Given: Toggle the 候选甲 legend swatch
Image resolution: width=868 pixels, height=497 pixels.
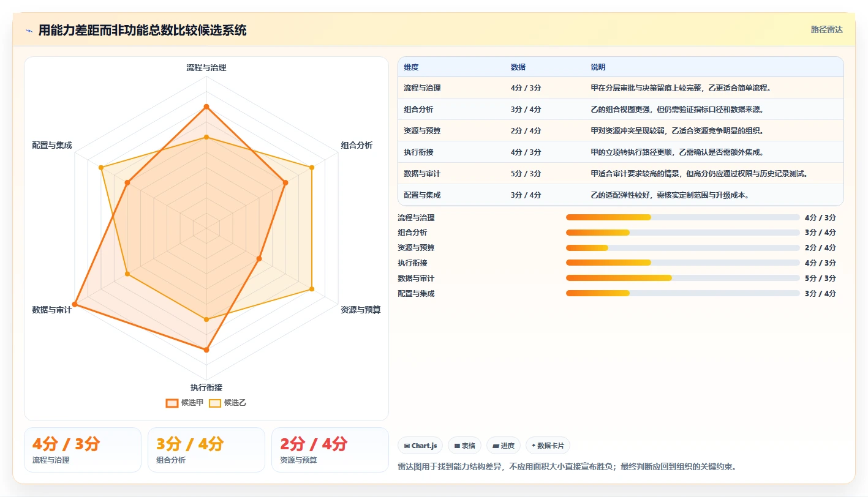Looking at the screenshot, I should (x=172, y=403).
